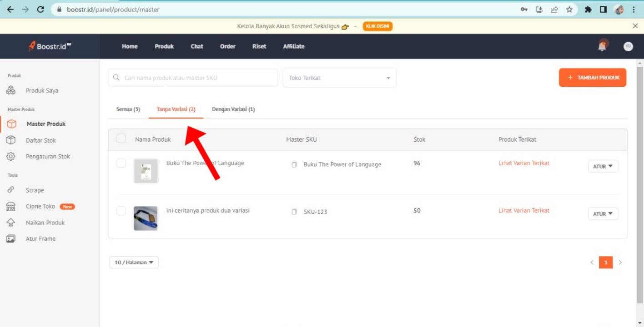Screen dimensions: 644x327
Task: Open the saved passwords key icon
Action: [x=524, y=9]
